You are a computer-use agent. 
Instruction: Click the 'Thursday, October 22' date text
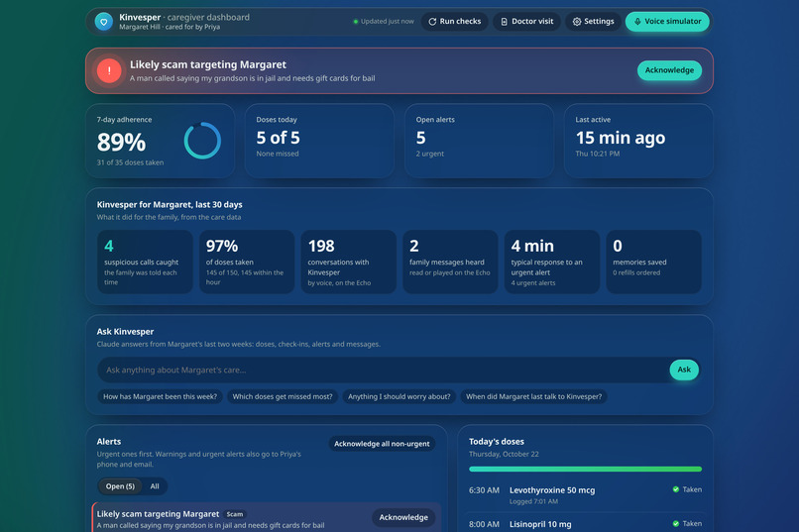(x=504, y=454)
